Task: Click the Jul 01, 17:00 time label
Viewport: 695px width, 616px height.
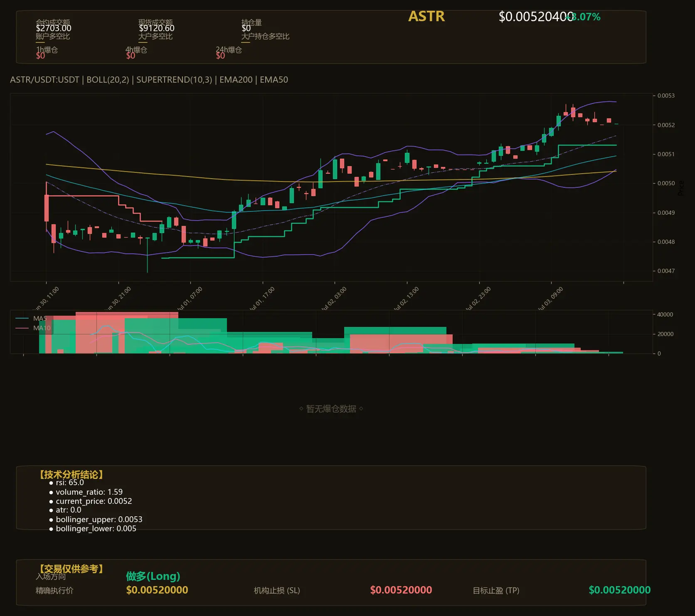Action: tap(261, 298)
